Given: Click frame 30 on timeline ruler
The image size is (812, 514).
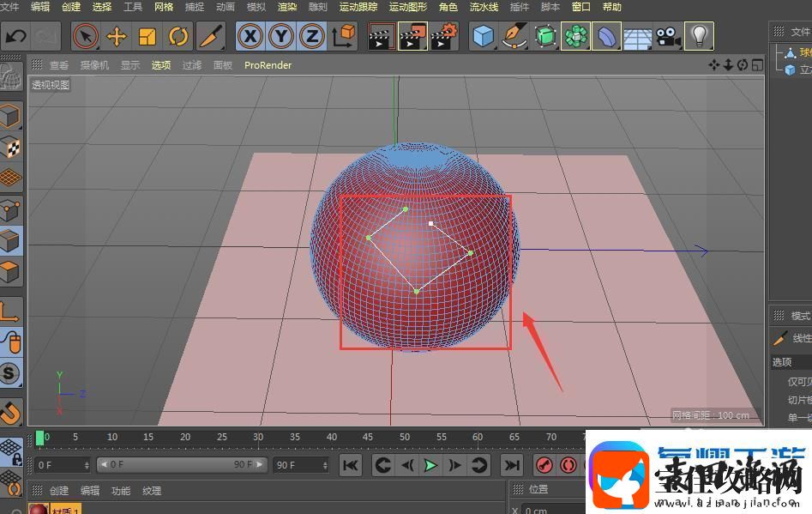Looking at the screenshot, I should (x=258, y=438).
